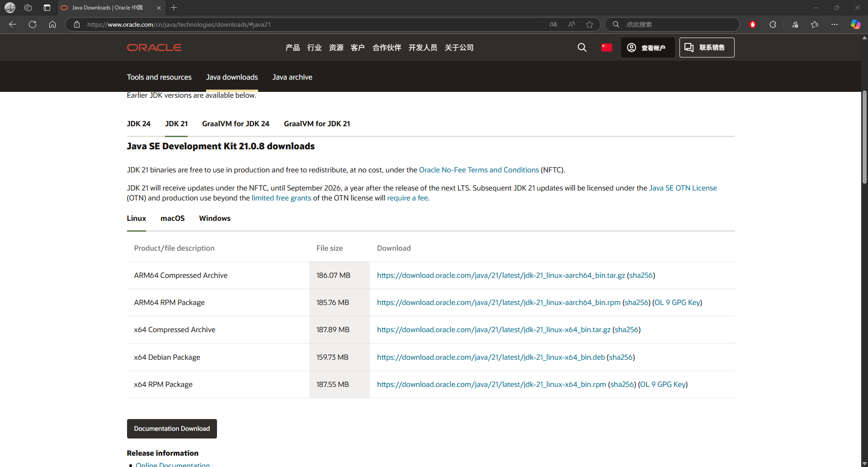This screenshot has height=467, width=868.
Task: Select the Java downloads section tab
Action: pyautogui.click(x=232, y=77)
